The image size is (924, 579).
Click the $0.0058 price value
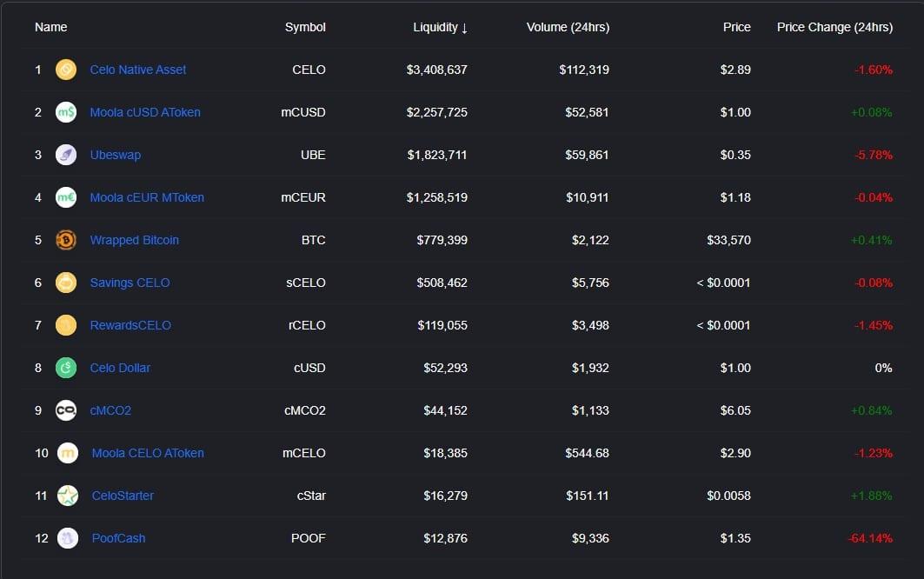pyautogui.click(x=729, y=496)
